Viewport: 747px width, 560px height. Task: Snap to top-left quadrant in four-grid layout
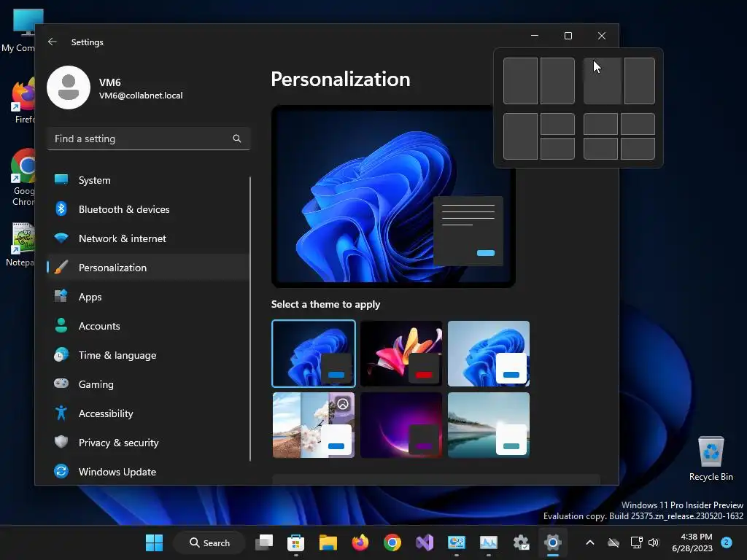point(600,124)
